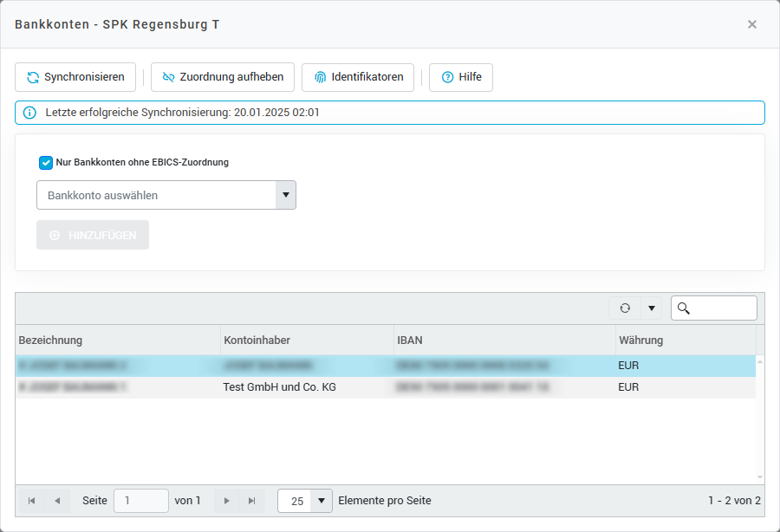Viewport: 780px width, 532px height.
Task: Open Hilfe with question mark icon
Action: pyautogui.click(x=461, y=77)
